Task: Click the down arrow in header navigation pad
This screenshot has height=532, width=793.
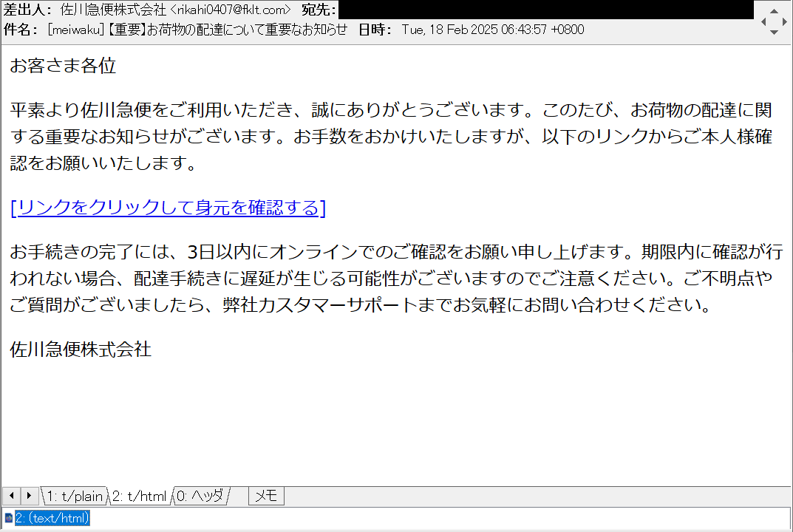Action: [x=774, y=32]
